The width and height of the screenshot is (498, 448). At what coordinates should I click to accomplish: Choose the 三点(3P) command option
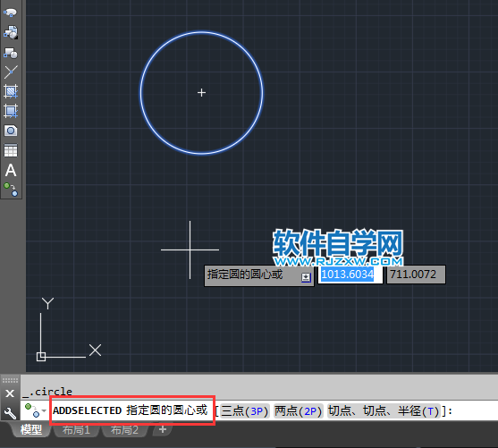pos(245,411)
